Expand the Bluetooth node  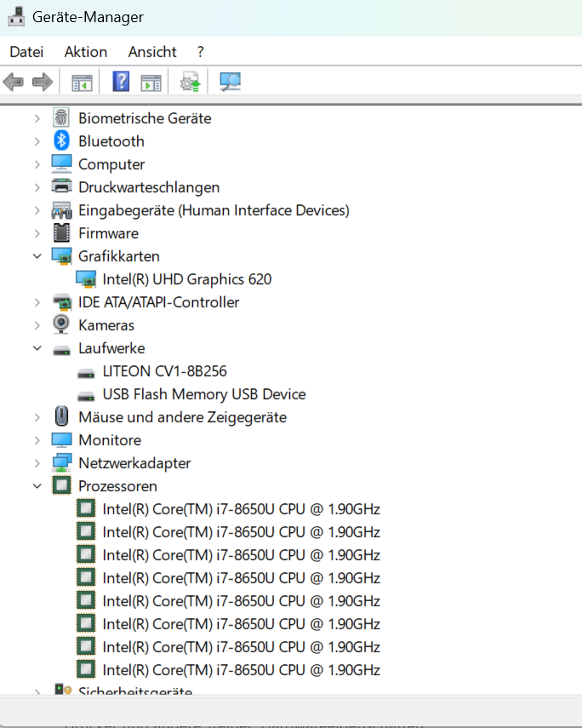tap(37, 141)
